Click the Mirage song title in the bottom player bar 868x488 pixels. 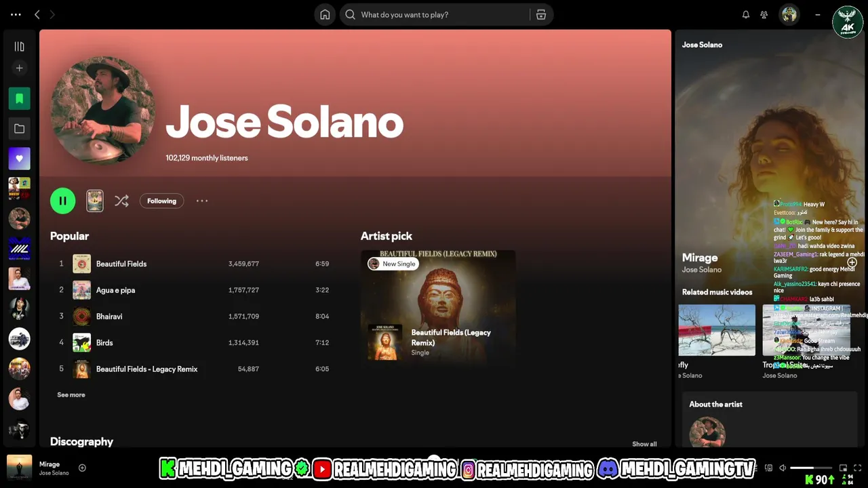[50, 464]
